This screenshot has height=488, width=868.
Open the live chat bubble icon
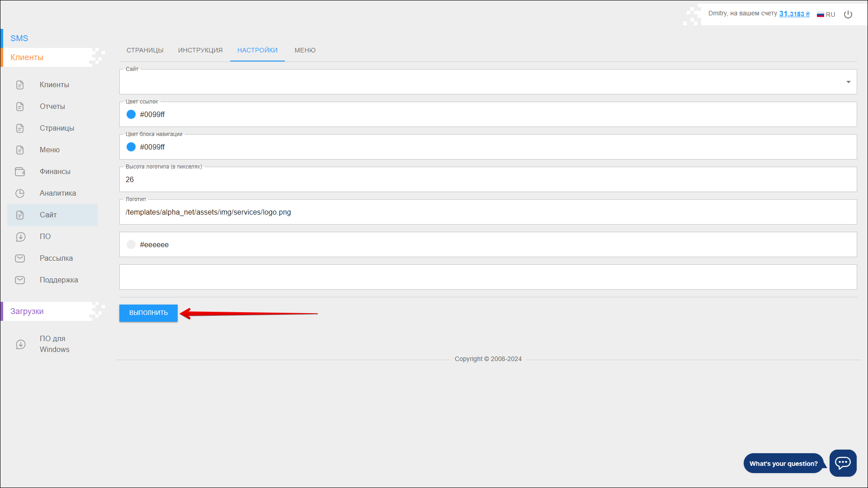pos(843,463)
